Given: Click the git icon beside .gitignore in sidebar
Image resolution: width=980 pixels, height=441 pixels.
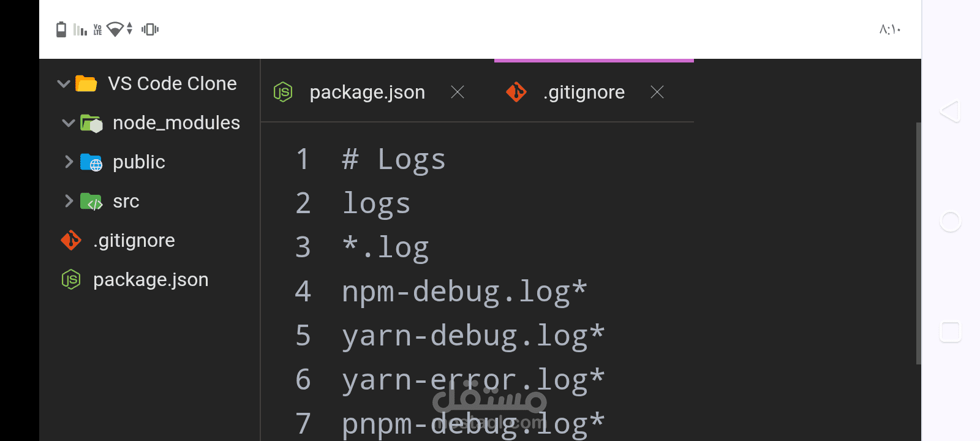Looking at the screenshot, I should (x=71, y=240).
